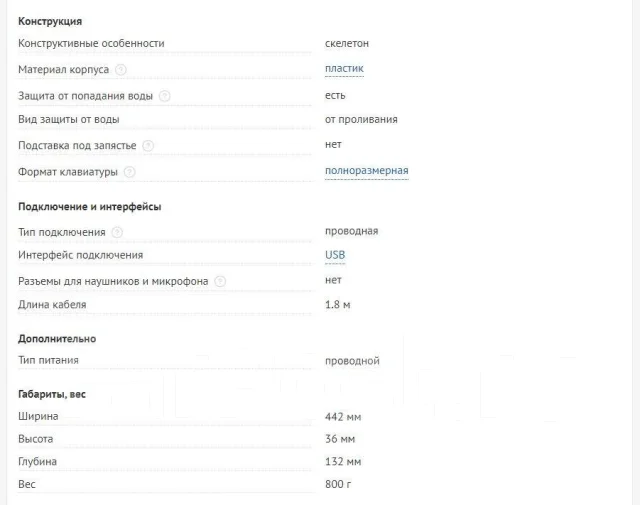
Task: Select the Конструкция section heading
Action: tap(50, 21)
